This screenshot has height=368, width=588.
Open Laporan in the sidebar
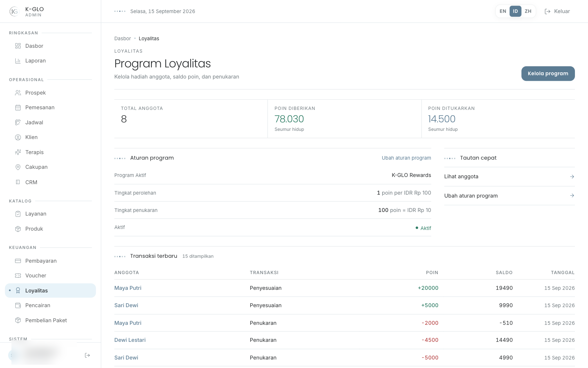50,61
